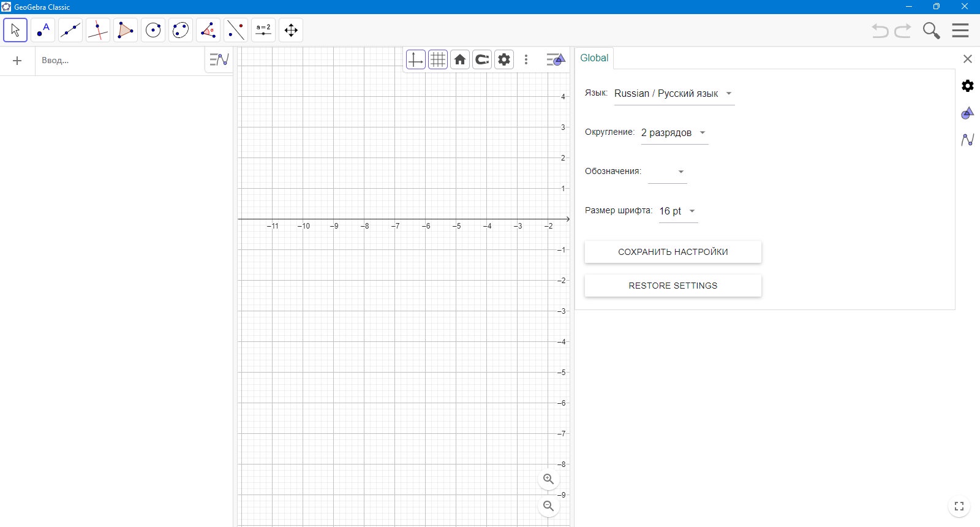980x527 pixels.
Task: Expand the rounding "2 разрядов" dropdown
Action: click(x=674, y=133)
